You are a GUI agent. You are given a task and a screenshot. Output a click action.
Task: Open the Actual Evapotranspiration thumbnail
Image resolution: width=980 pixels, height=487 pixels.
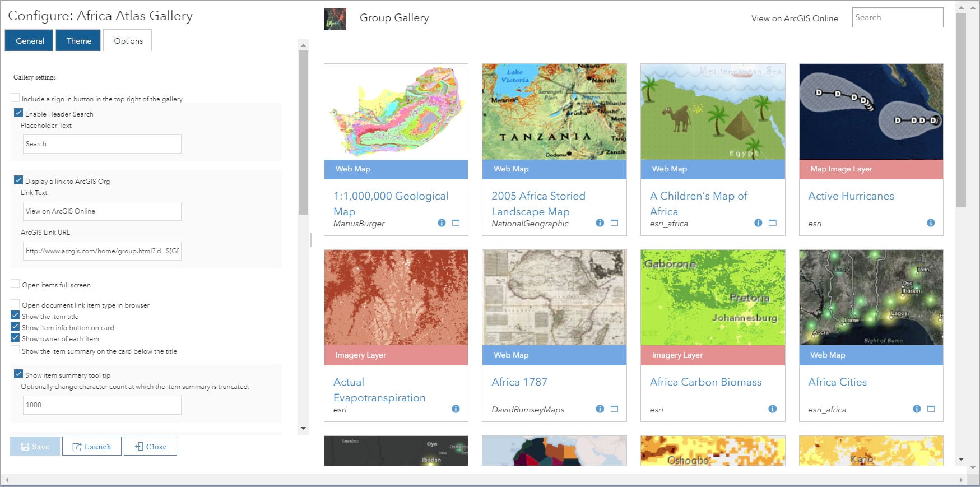(396, 298)
